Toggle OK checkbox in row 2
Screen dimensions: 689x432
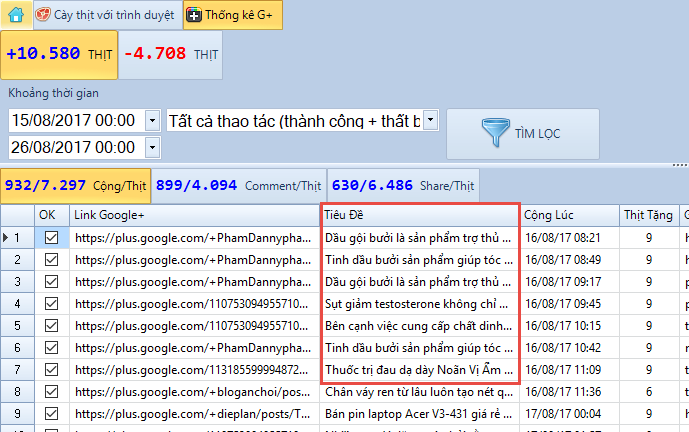(x=51, y=260)
